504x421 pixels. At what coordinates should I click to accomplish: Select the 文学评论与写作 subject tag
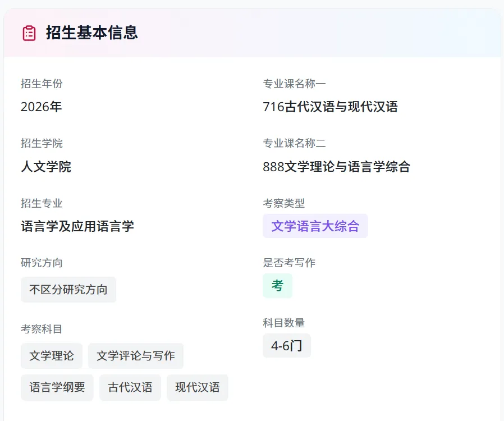(x=136, y=356)
